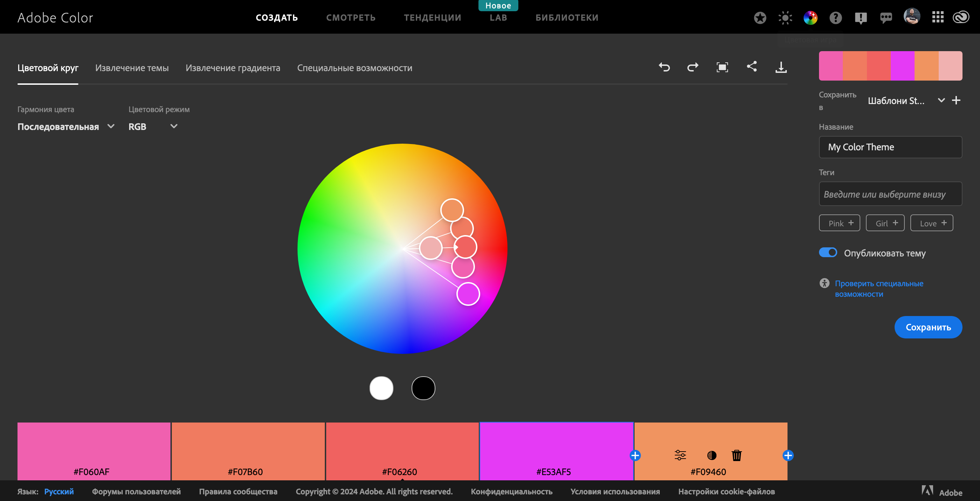Switch to the 'Специальные возможности' tab
This screenshot has height=501, width=980.
[354, 67]
